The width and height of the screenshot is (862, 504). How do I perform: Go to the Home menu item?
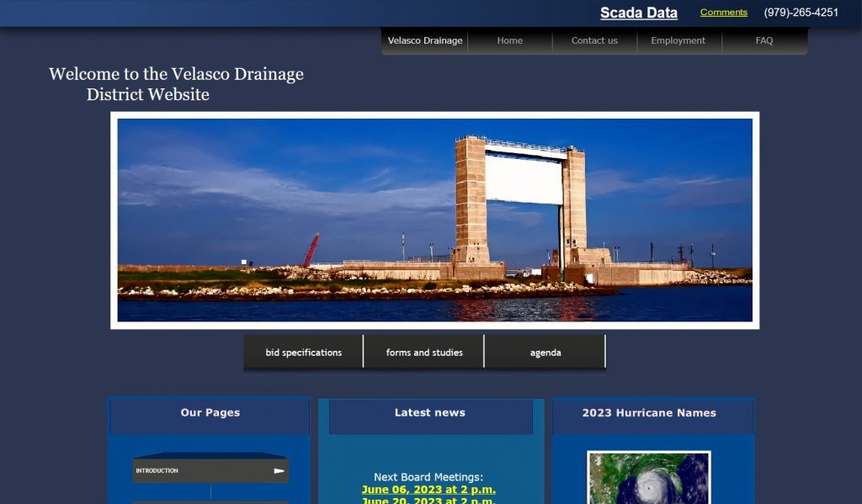[509, 40]
